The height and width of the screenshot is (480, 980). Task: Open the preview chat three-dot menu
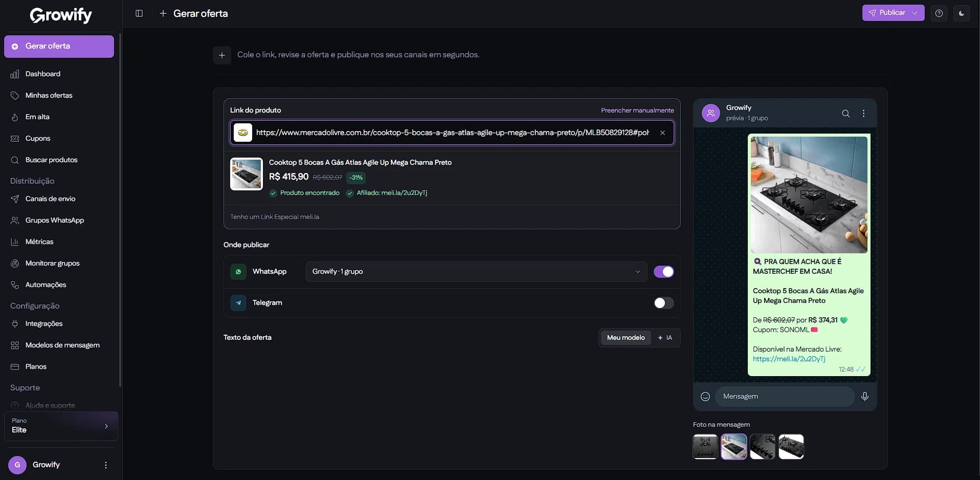click(x=864, y=114)
